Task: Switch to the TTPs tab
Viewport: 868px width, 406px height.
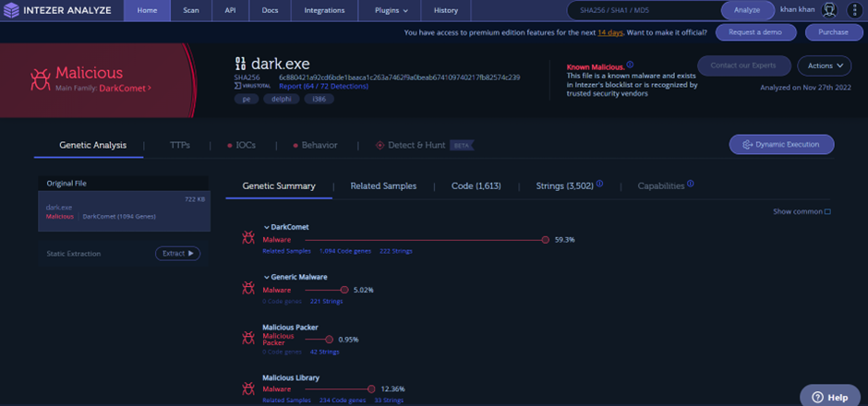Action: pos(180,146)
